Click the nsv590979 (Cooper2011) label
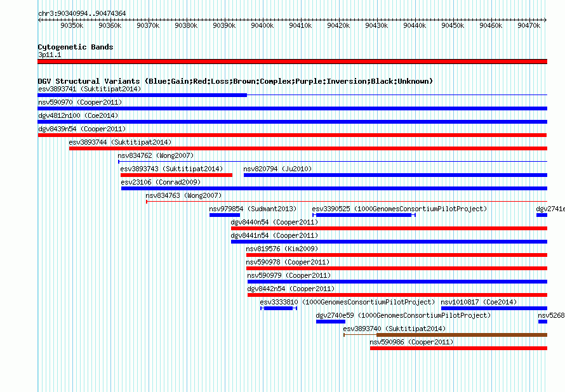 point(289,275)
